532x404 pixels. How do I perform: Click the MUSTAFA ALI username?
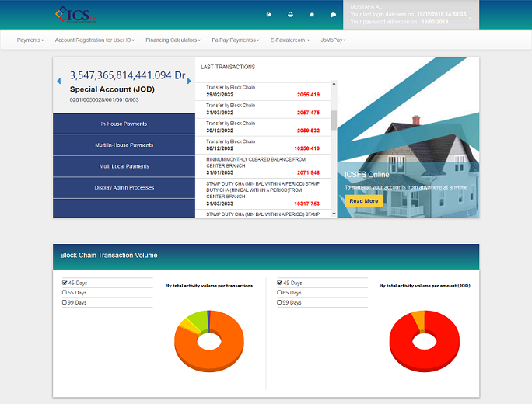point(367,7)
